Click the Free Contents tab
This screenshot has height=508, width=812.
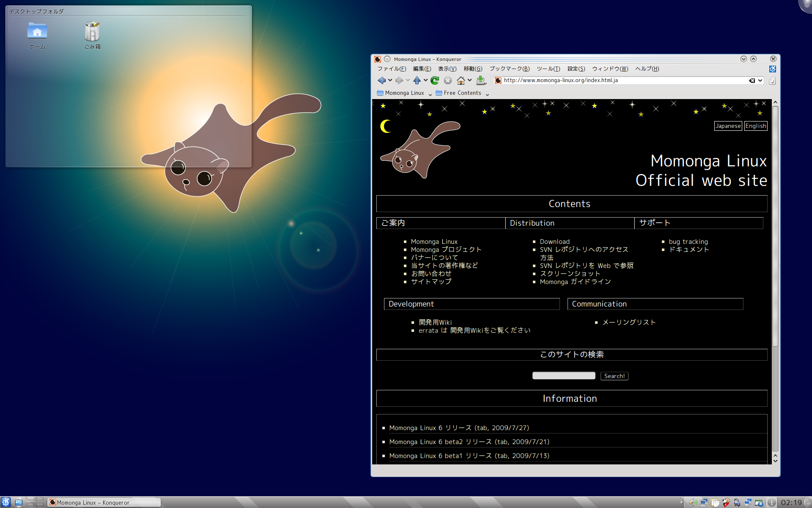[x=460, y=92]
